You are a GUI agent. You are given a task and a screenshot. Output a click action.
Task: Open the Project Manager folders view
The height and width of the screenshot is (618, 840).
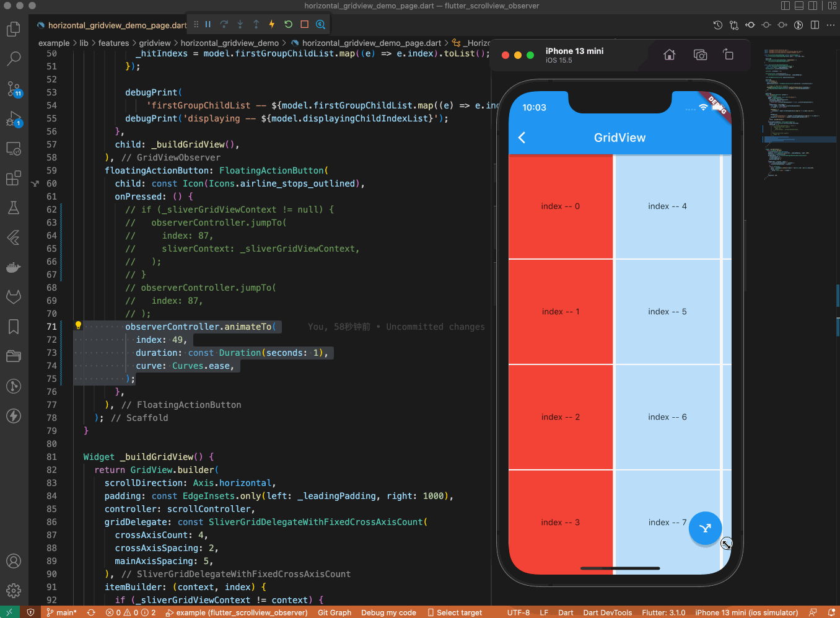pyautogui.click(x=14, y=356)
